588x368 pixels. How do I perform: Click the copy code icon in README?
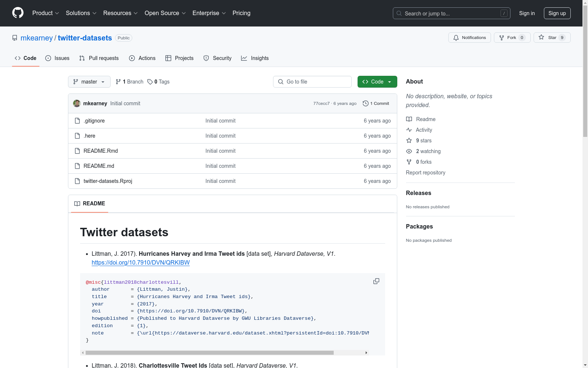click(376, 281)
